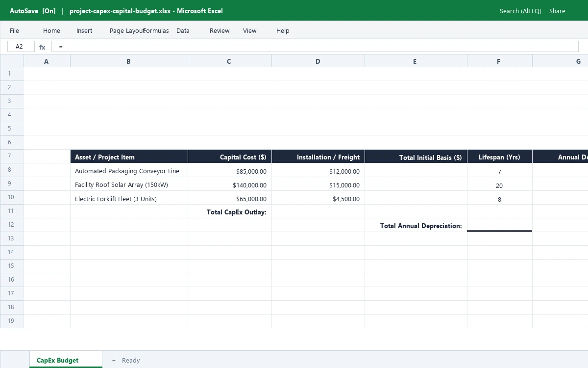This screenshot has height=368, width=588.
Task: Select the 'Asset / Project Item' header cell
Action: click(129, 157)
